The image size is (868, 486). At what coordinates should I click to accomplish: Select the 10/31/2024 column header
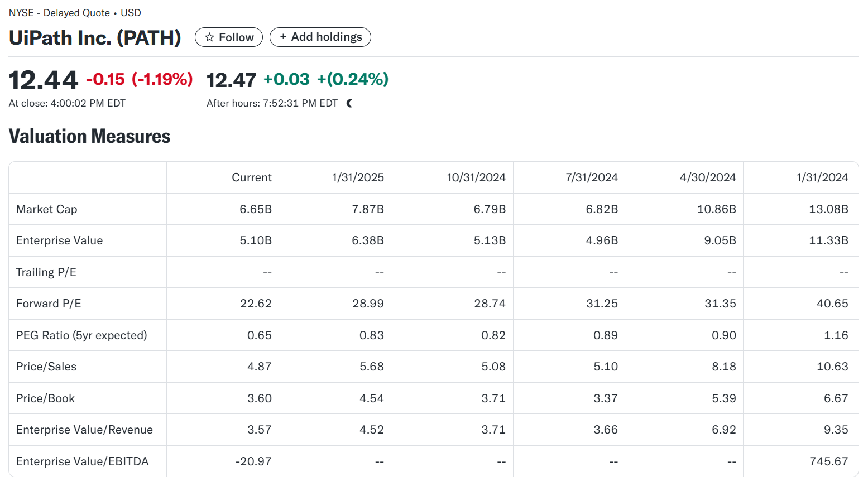(x=476, y=177)
